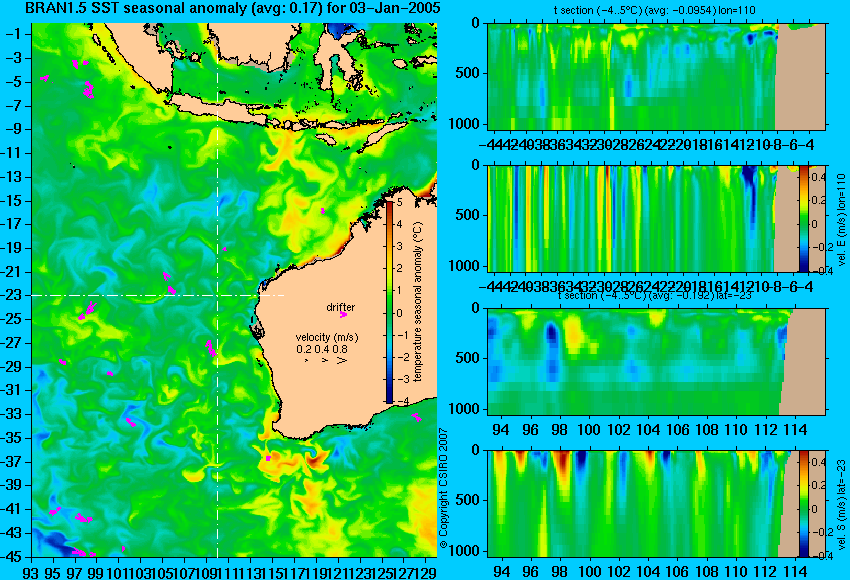Click the 0.8 velocity scale value
850x580 pixels.
[340, 349]
